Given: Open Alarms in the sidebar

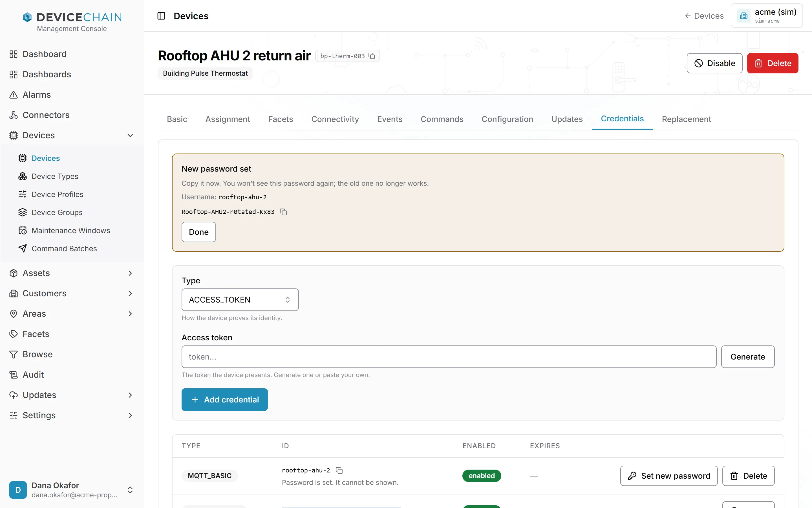Looking at the screenshot, I should [37, 95].
